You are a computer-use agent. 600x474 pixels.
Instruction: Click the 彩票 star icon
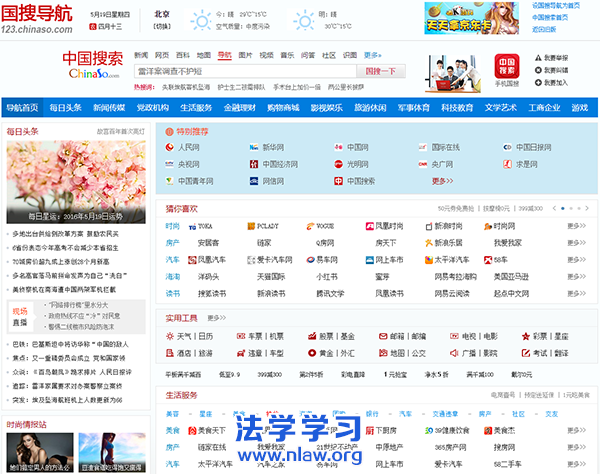pos(526,336)
